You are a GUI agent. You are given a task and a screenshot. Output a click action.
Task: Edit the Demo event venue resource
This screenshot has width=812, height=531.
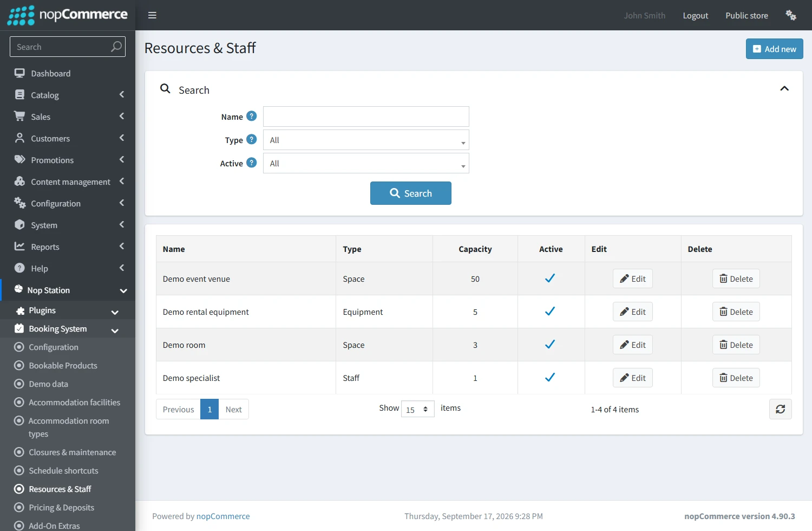tap(632, 279)
